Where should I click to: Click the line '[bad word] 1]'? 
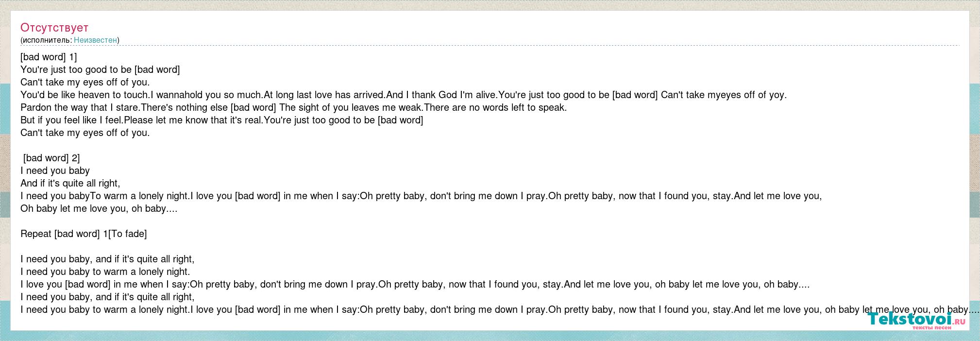(x=49, y=57)
